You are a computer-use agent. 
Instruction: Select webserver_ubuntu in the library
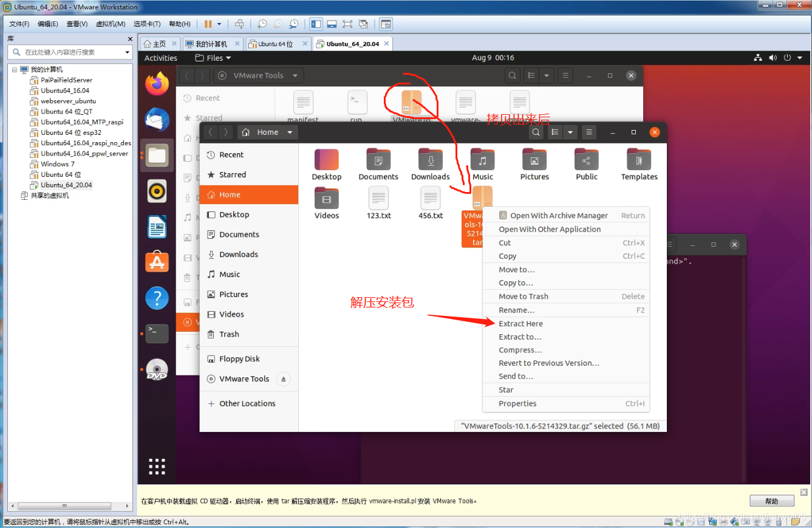[x=68, y=101]
